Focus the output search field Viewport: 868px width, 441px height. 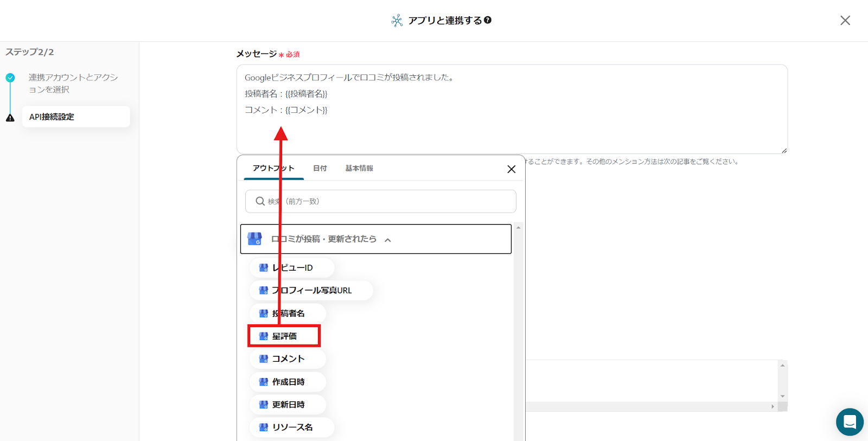(x=388, y=201)
